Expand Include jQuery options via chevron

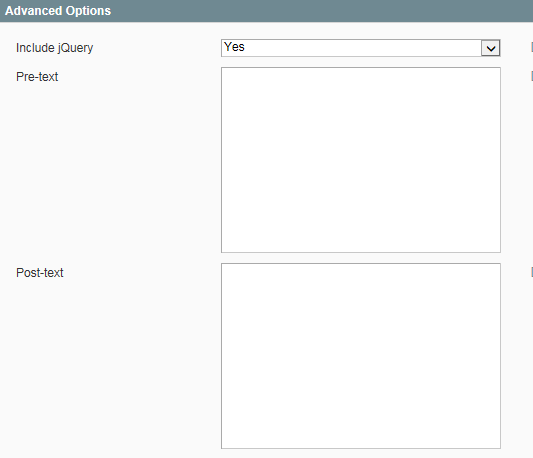[x=491, y=48]
